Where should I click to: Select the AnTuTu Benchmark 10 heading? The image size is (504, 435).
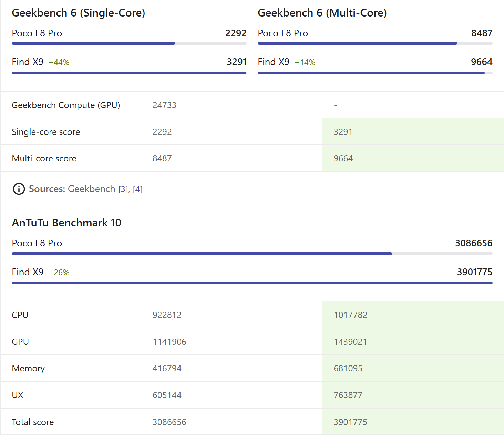66,223
